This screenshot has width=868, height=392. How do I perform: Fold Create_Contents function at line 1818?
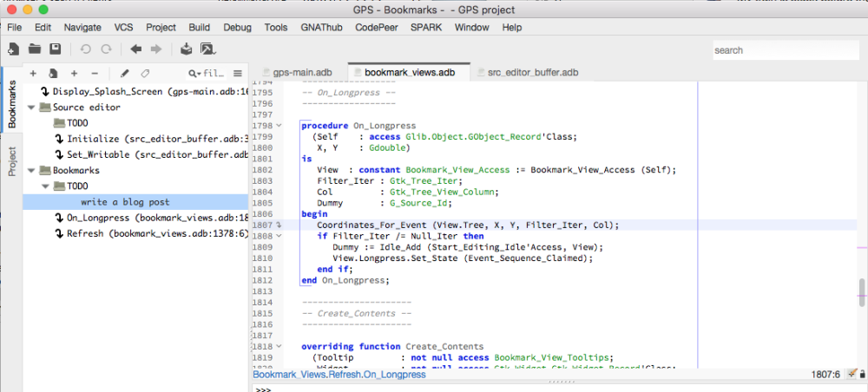pyautogui.click(x=279, y=346)
